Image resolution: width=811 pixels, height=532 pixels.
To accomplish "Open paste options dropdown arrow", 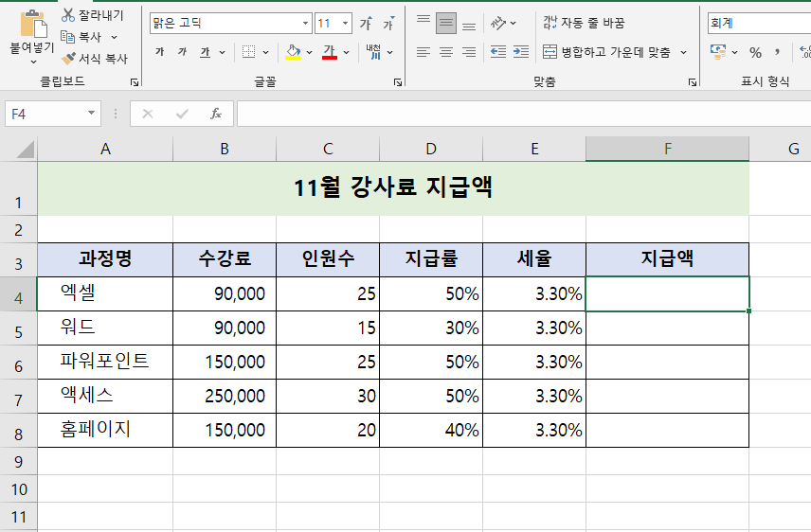I will 33,62.
